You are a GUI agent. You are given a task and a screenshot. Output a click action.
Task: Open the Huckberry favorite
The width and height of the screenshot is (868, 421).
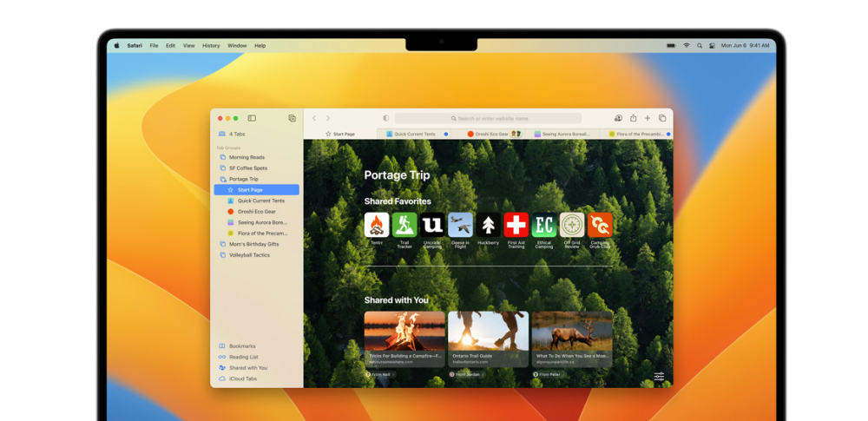[488, 225]
